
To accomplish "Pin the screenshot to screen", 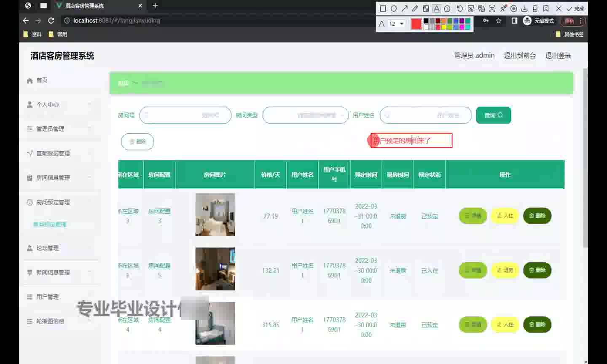I will tap(503, 8).
